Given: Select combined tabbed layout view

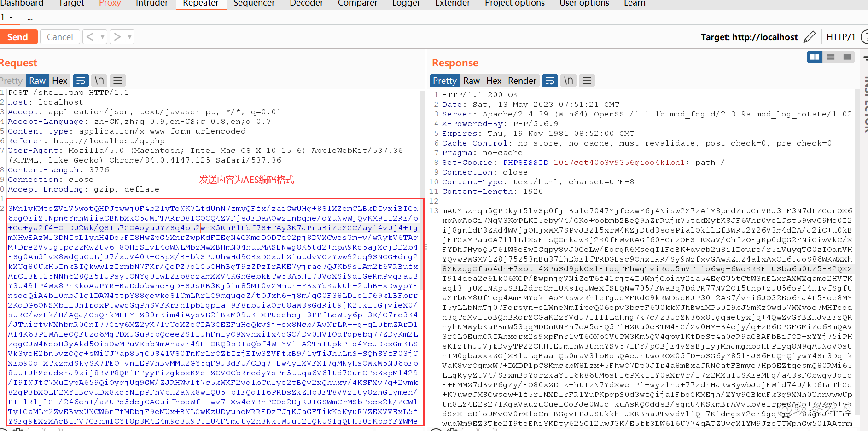Looking at the screenshot, I should tap(847, 57).
